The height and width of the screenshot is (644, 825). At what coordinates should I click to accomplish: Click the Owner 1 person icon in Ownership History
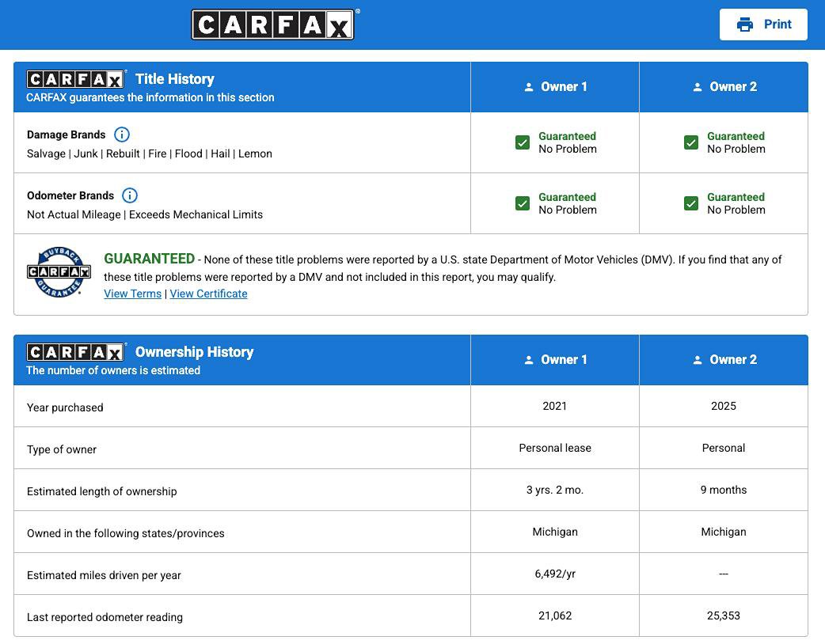(x=529, y=360)
